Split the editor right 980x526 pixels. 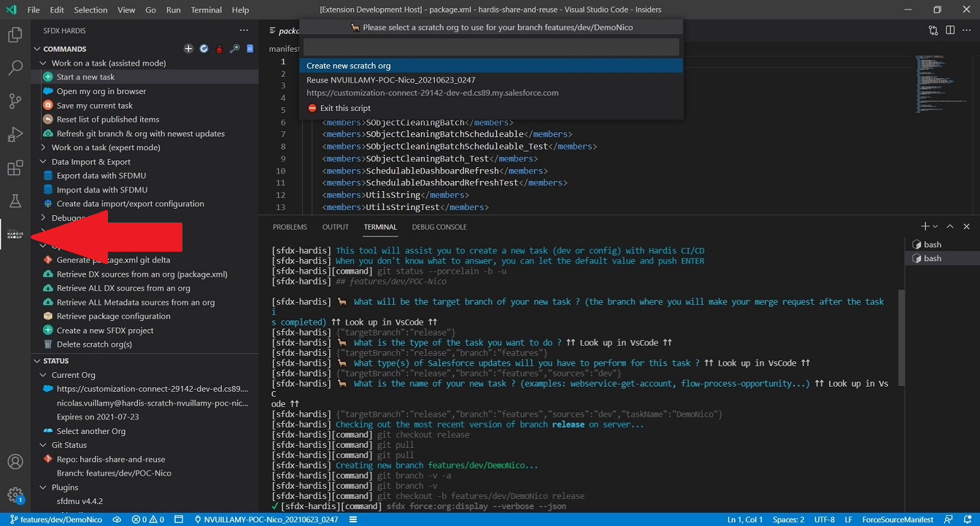point(950,31)
